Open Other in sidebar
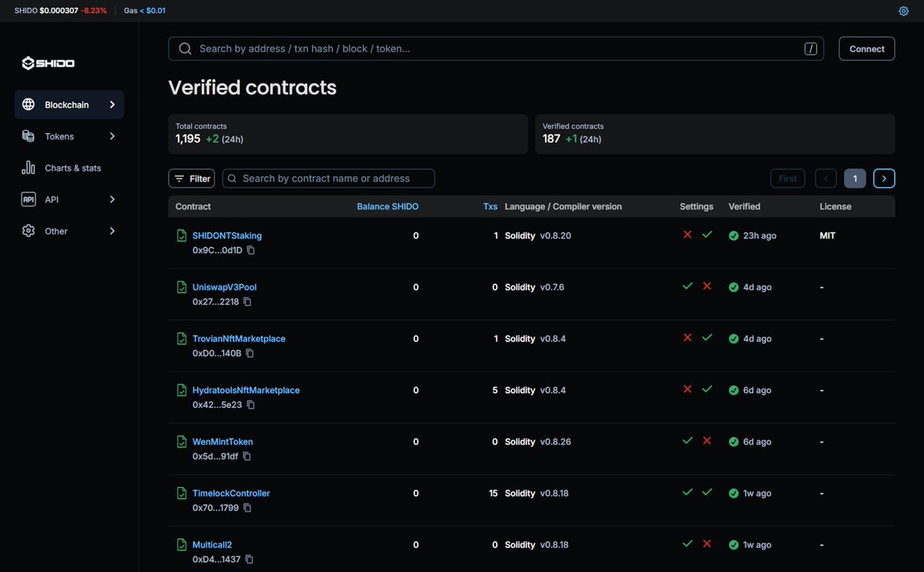 69,231
